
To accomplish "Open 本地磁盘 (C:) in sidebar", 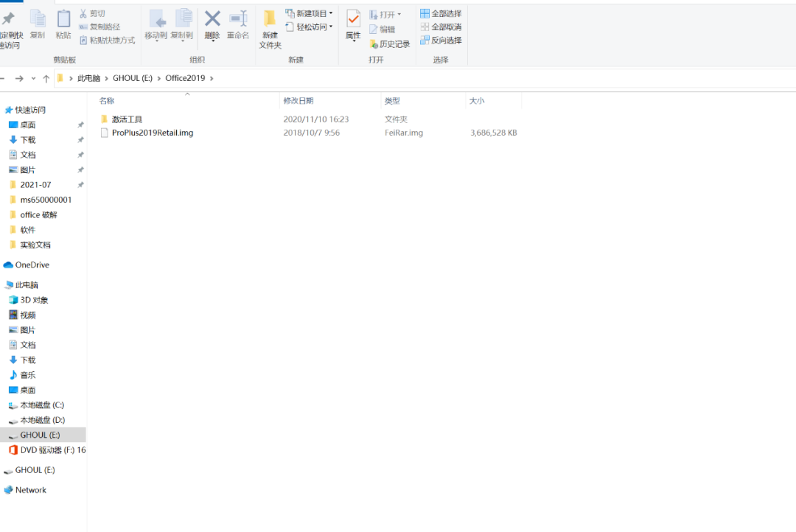I will click(42, 405).
